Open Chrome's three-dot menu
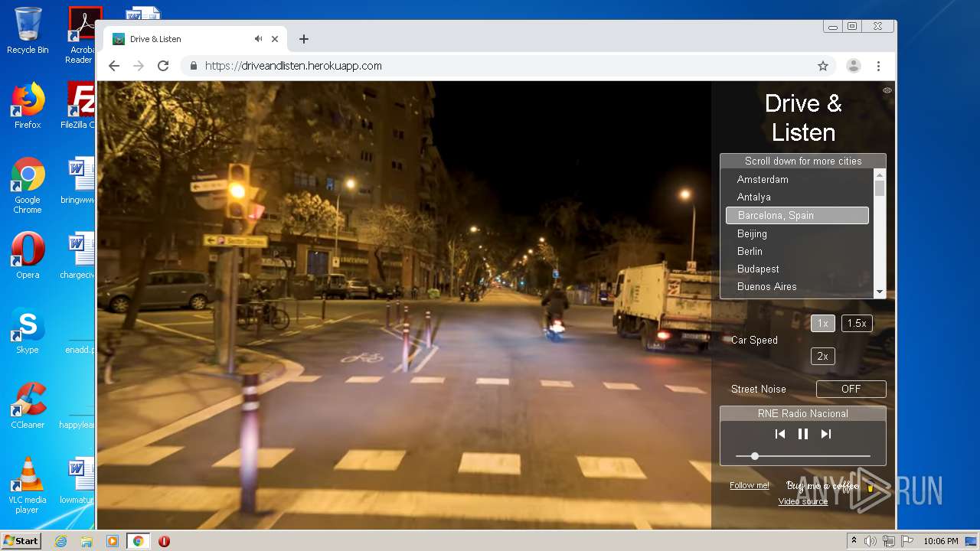This screenshot has height=551, width=980. coord(879,66)
